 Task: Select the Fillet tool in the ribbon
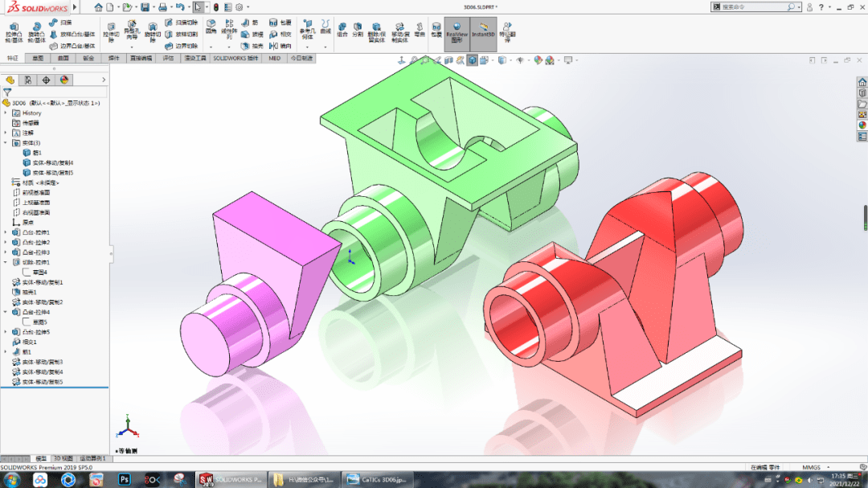click(211, 26)
